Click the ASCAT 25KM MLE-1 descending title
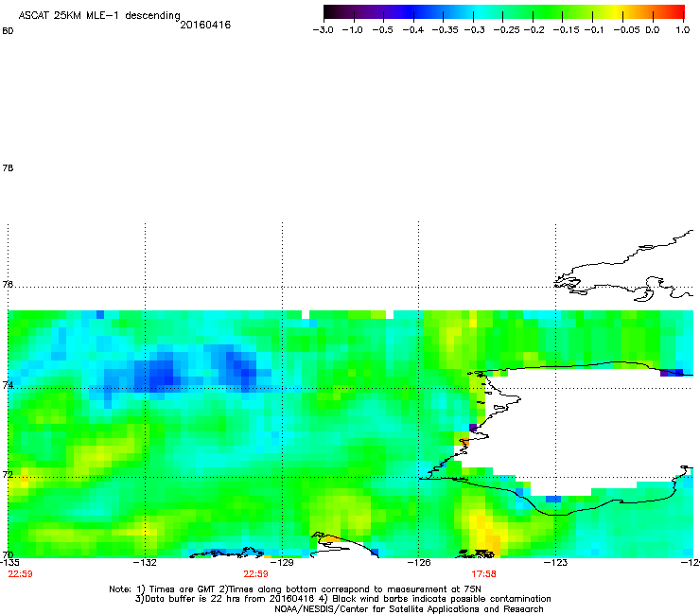This screenshot has height=615, width=700. coord(99,16)
